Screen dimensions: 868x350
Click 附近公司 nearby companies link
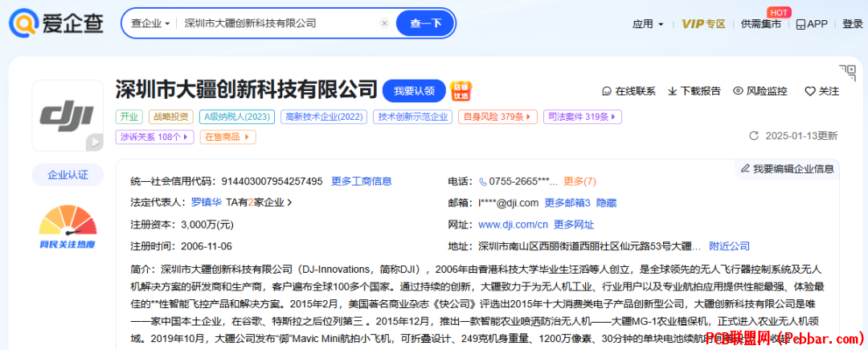730,246
